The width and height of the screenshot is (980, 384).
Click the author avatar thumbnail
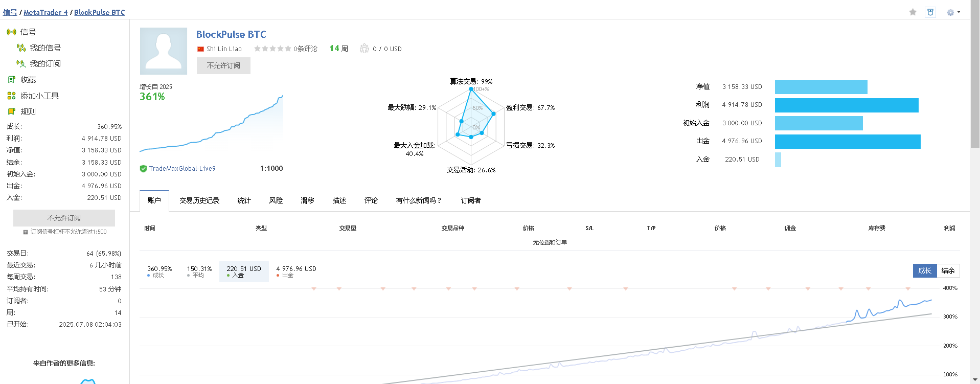tap(164, 51)
